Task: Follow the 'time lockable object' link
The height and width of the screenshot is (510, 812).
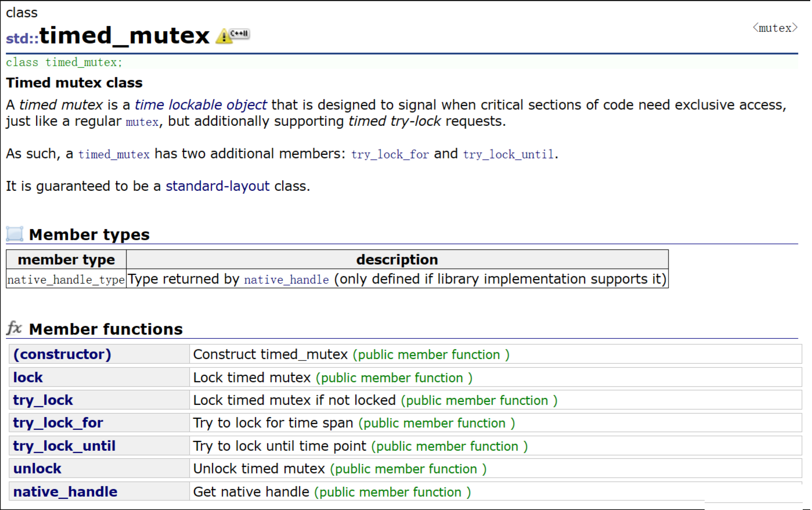Action: tap(201, 105)
